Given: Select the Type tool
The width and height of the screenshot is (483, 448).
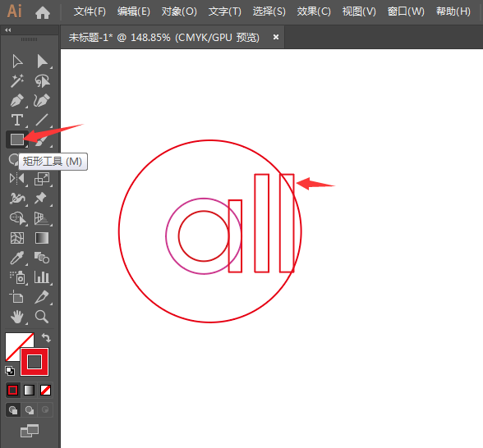Looking at the screenshot, I should pos(17,120).
